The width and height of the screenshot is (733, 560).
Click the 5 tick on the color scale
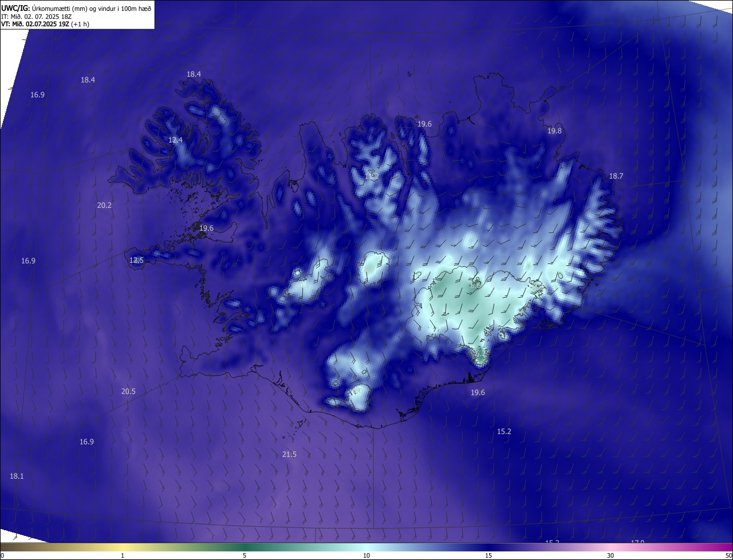point(245,555)
